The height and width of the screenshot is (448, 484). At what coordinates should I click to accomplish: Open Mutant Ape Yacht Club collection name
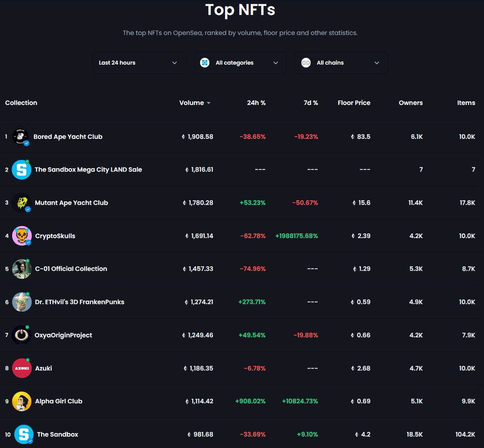pos(71,203)
